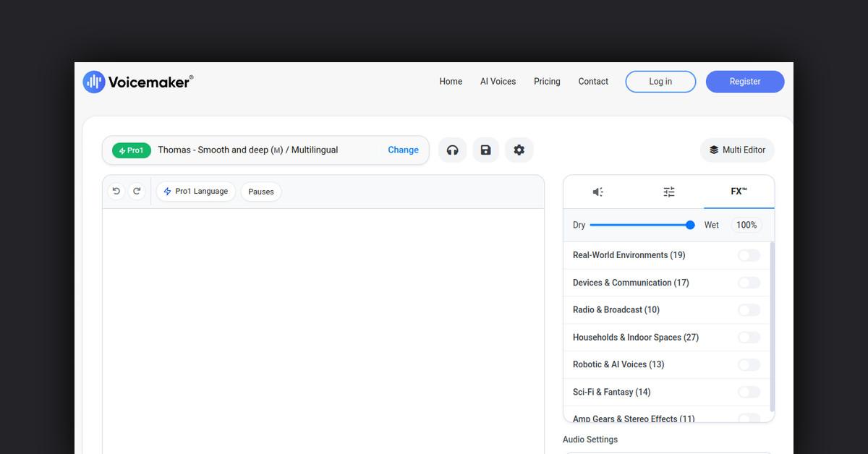Click the undo arrow icon
This screenshot has width=868, height=454.
[x=116, y=192]
